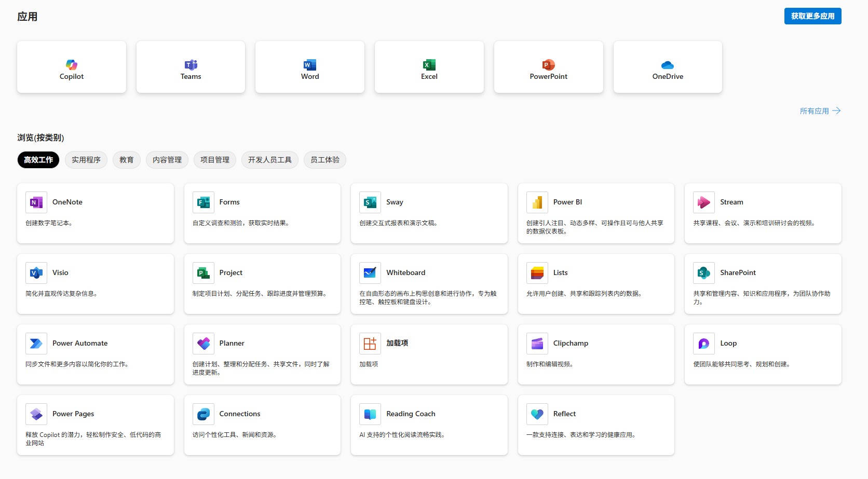Viewport: 868px width, 479px height.
Task: Open the SharePoint app card
Action: [763, 283]
